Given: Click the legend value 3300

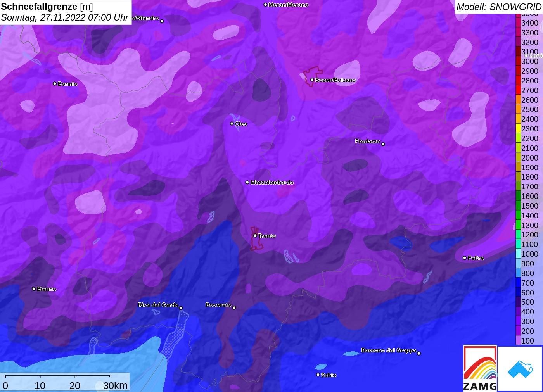Looking at the screenshot, I should (530, 33).
